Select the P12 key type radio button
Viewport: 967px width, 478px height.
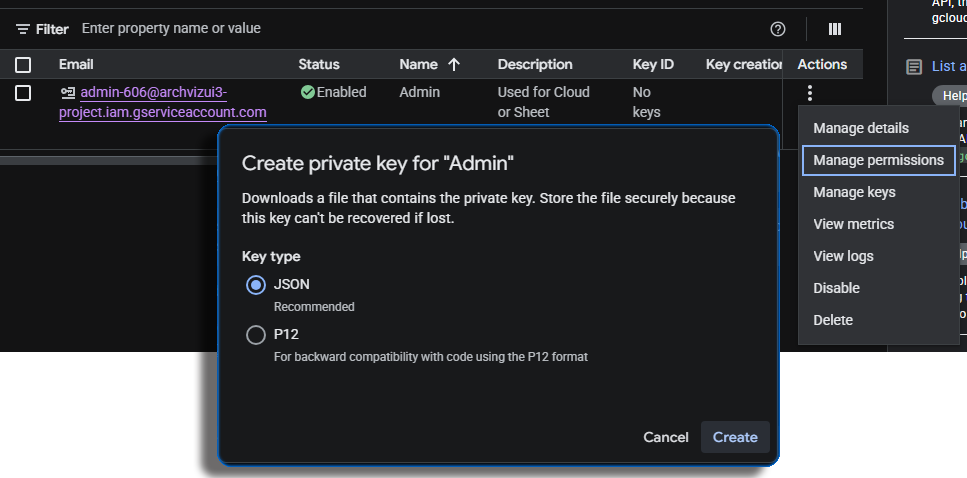(x=256, y=335)
